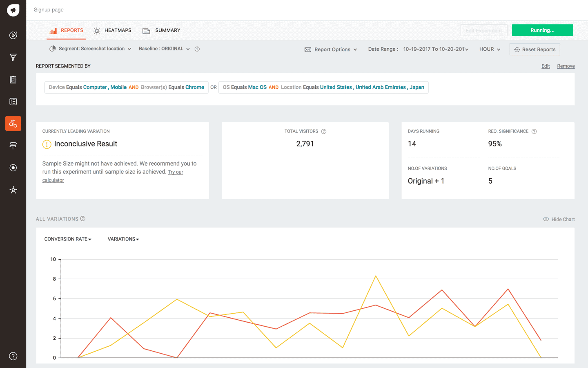
Task: Hide the chart using eye toggle
Action: coord(558,219)
